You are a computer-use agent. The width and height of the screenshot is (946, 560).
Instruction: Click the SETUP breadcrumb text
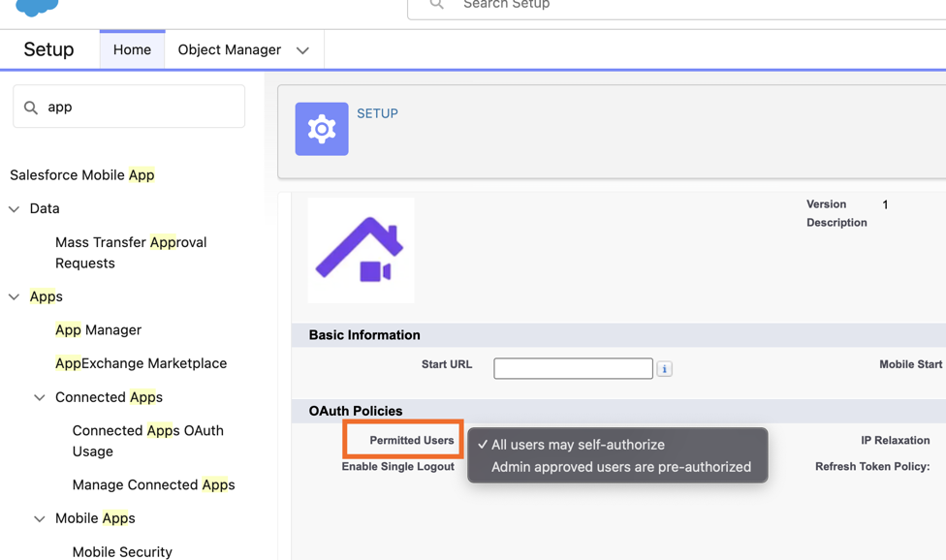click(x=378, y=113)
